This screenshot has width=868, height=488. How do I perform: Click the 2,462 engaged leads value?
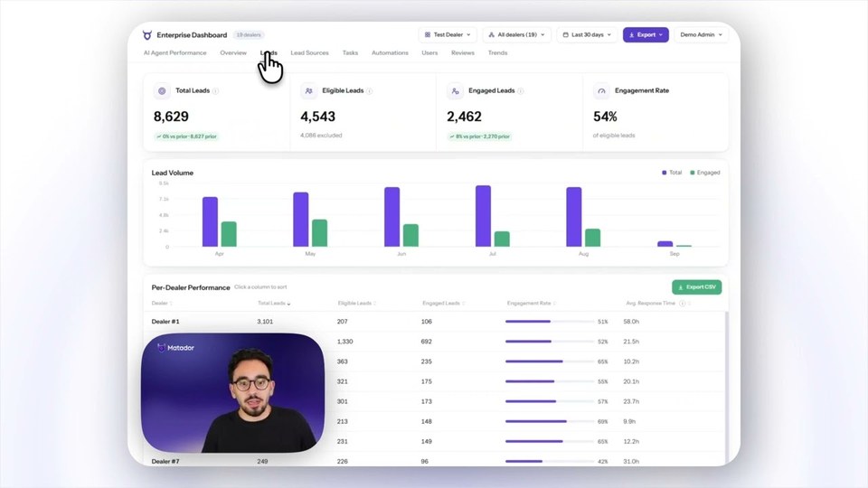(464, 117)
